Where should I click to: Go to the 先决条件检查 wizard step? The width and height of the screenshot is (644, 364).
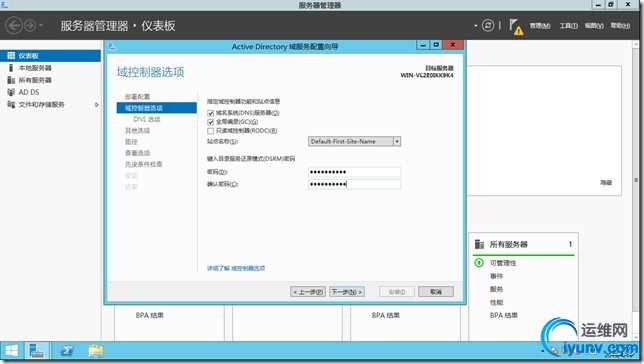pos(144,164)
